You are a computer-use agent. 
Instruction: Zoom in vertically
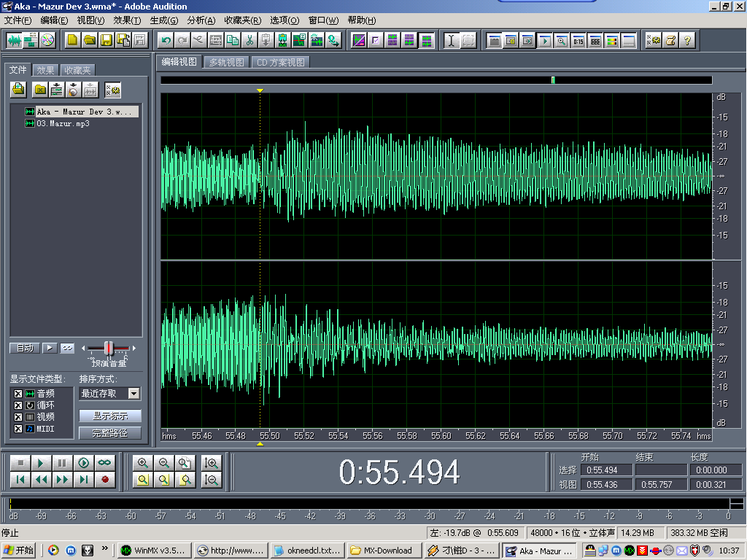click(x=211, y=463)
